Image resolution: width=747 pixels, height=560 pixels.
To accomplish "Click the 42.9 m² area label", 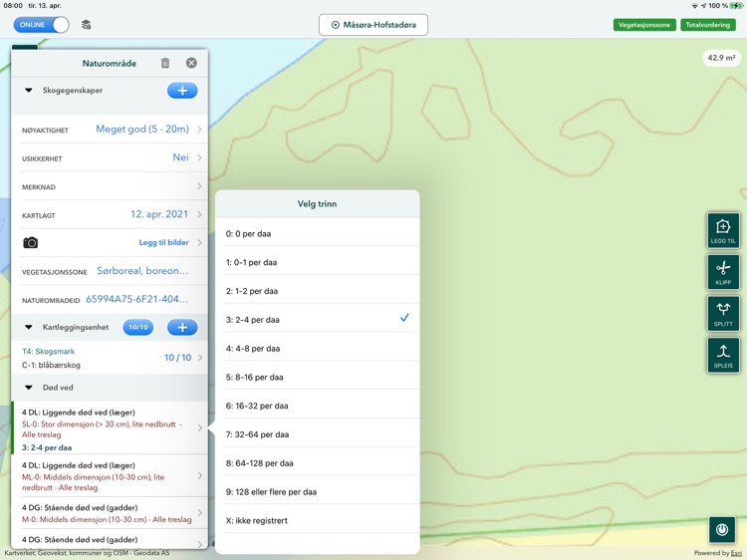I will coord(721,58).
